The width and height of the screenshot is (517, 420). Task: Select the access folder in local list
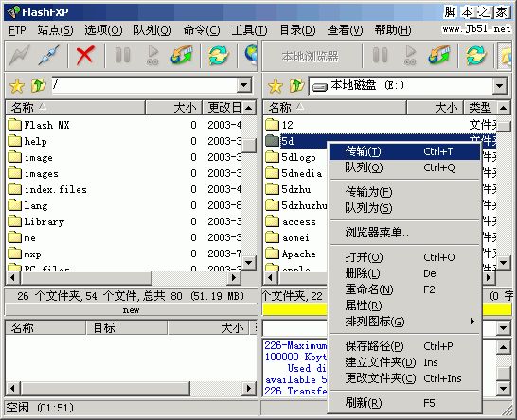[x=291, y=221]
